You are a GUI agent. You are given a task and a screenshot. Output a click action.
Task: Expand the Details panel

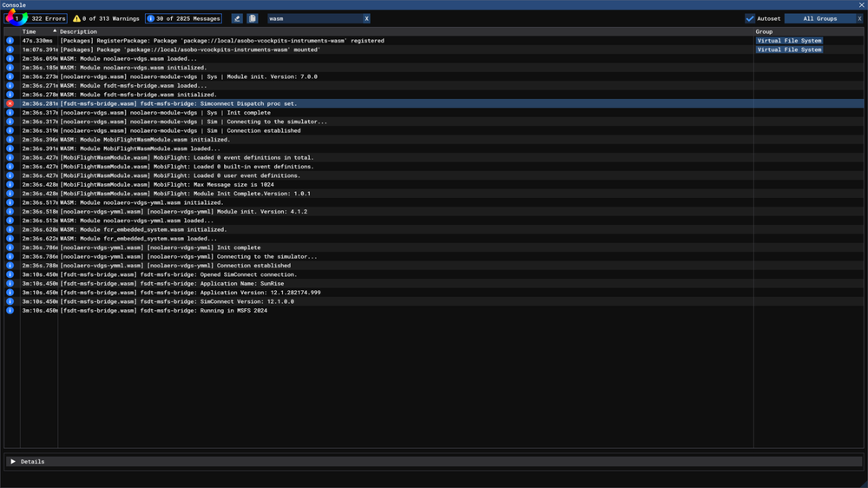(13, 462)
